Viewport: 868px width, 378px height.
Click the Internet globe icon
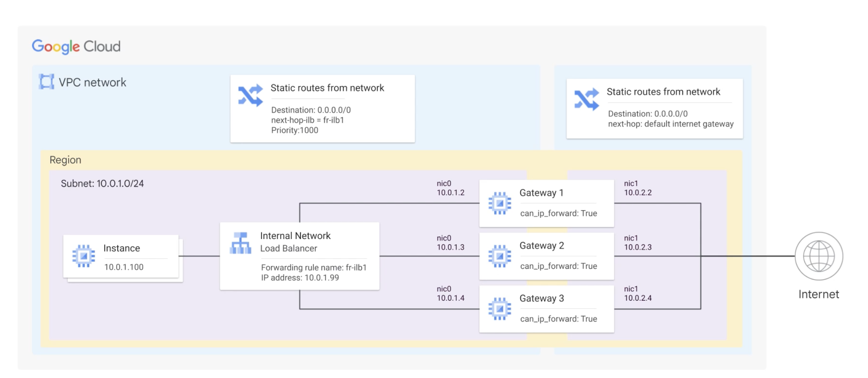coord(818,256)
